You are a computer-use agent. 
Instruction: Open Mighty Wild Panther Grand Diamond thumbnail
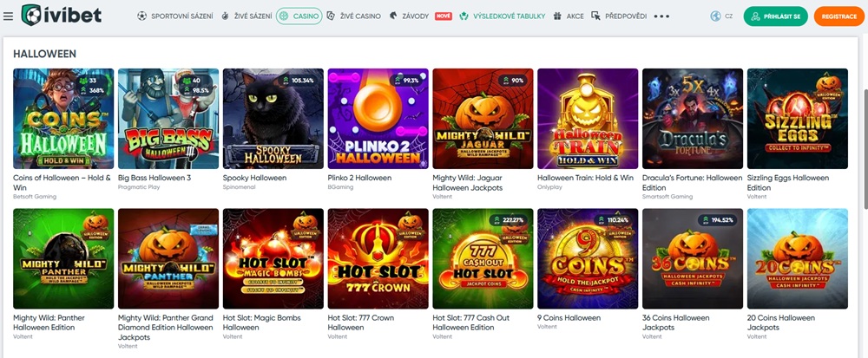168,258
